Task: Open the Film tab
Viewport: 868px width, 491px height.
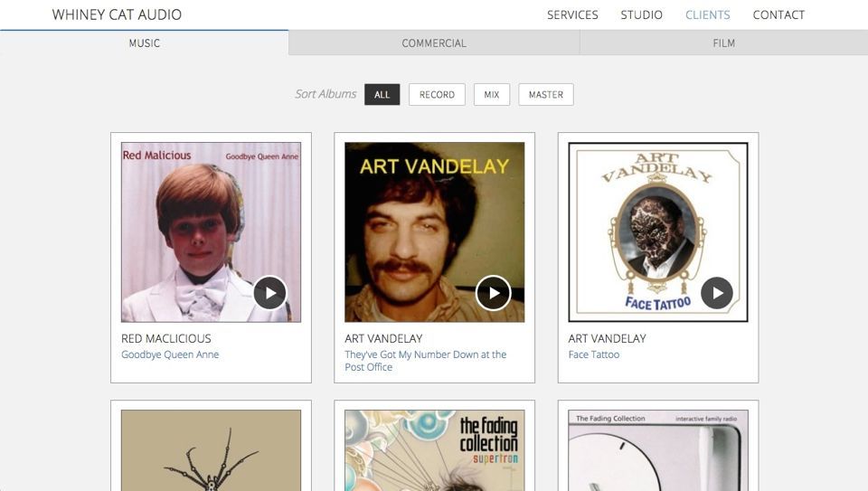Action: [x=723, y=43]
